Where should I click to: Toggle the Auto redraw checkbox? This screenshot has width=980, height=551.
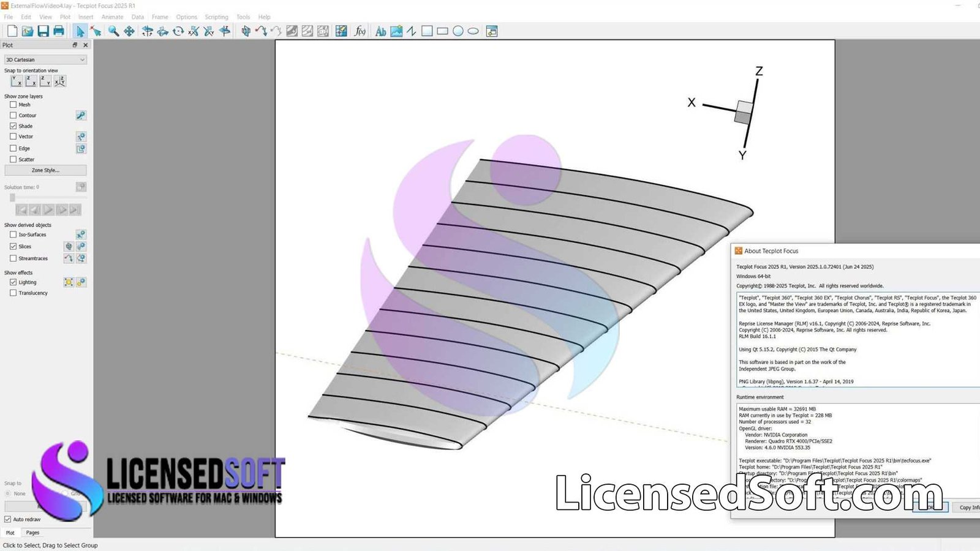pyautogui.click(x=7, y=519)
